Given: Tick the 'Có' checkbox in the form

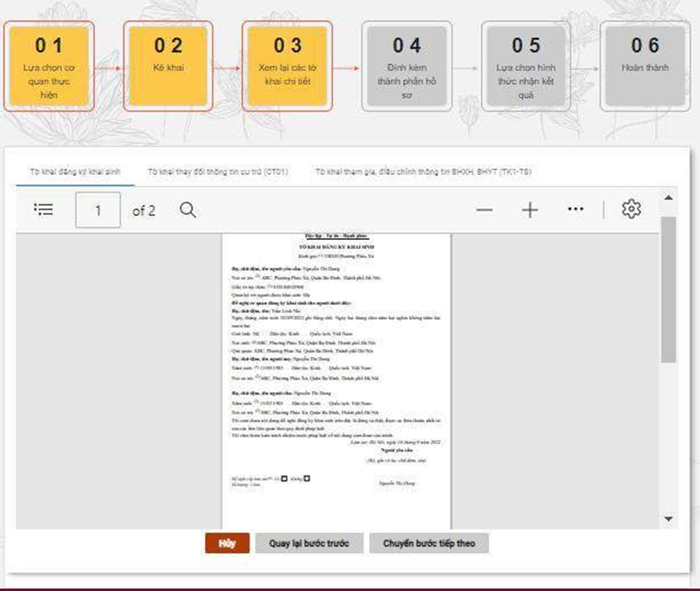Looking at the screenshot, I should (x=284, y=479).
